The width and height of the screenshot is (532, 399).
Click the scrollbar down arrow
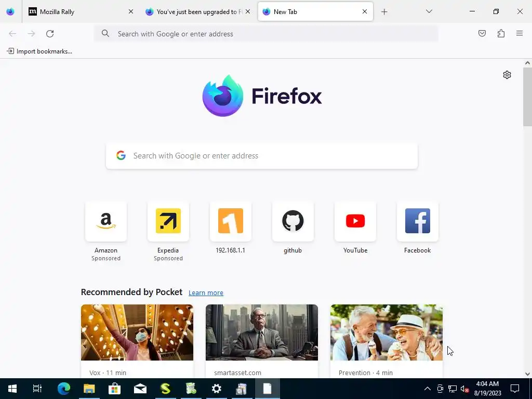527,374
